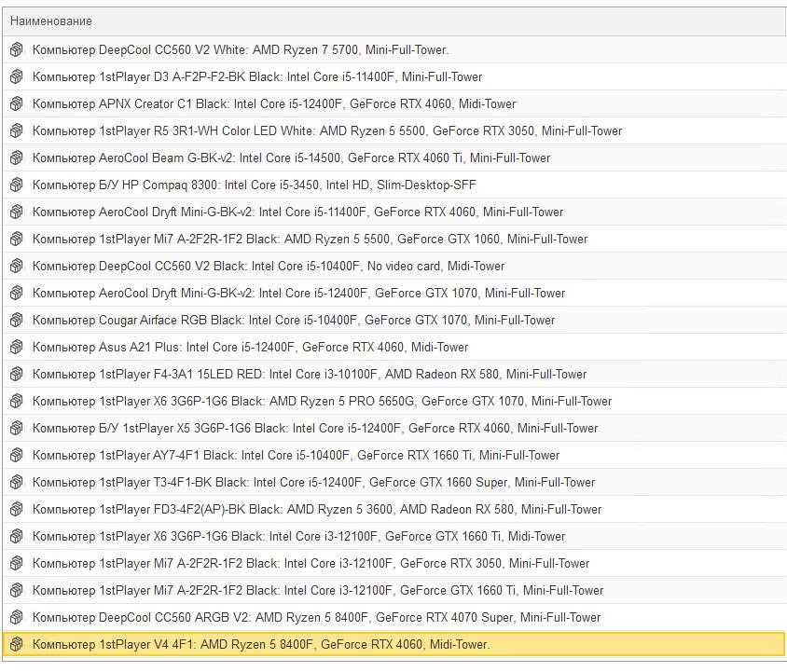Screen dimensions: 787x672
Task: Select DeepCool CC560 ARGB V2 RTX 4070 Super text
Action: click(x=316, y=618)
